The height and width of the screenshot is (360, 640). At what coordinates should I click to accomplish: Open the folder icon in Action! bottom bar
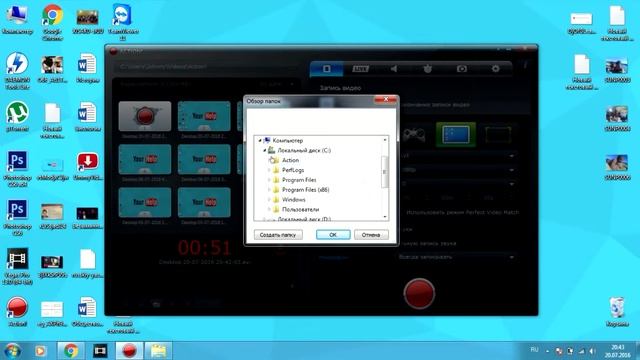point(156,304)
